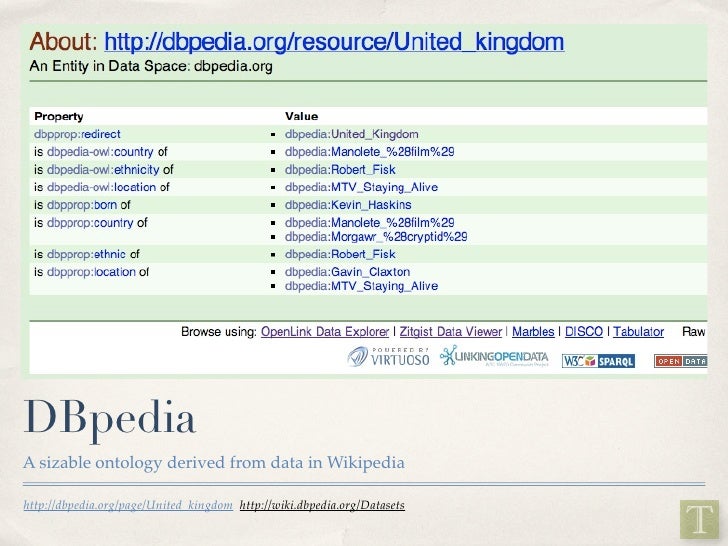Viewport: 728px width, 546px height.
Task: Open MTV_Staying_Alive in the dbpprop:location row
Action: (361, 286)
